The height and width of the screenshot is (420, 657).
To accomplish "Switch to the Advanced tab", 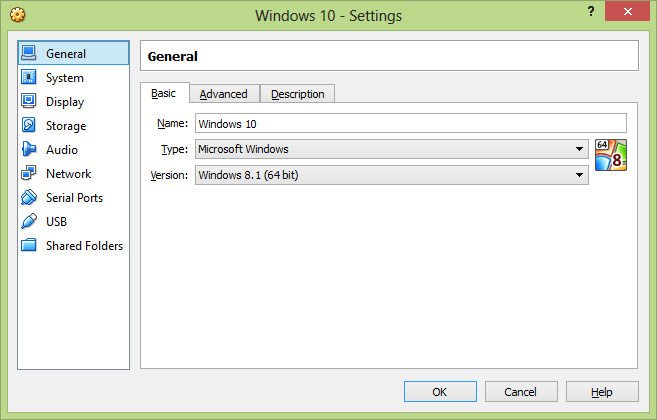I will [x=224, y=94].
